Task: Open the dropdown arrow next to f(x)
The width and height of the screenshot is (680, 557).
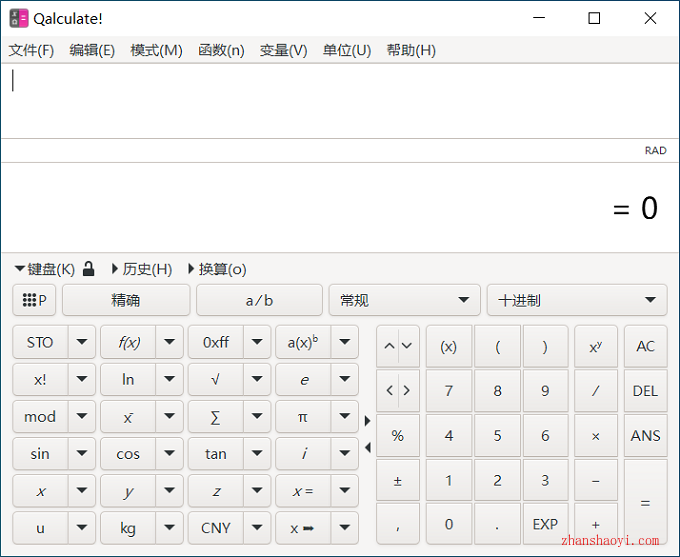Action: pos(169,342)
